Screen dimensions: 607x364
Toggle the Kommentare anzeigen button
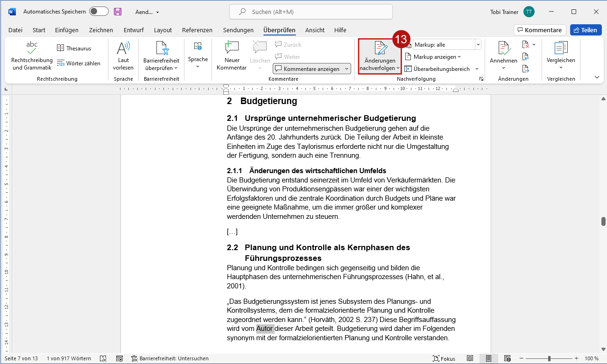[311, 69]
